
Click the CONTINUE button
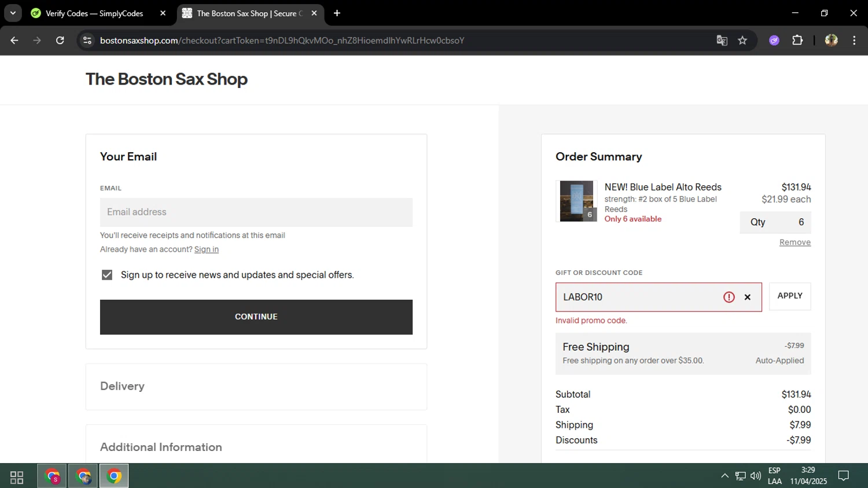pyautogui.click(x=256, y=317)
